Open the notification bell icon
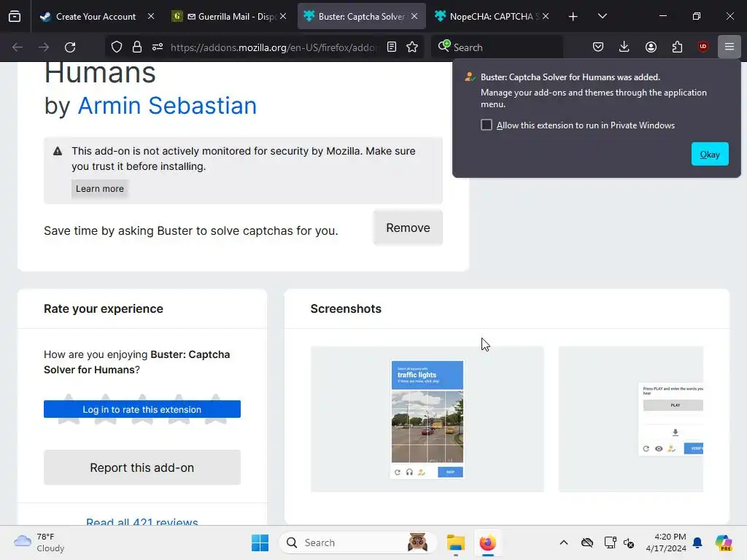This screenshot has height=560, width=747. click(697, 542)
